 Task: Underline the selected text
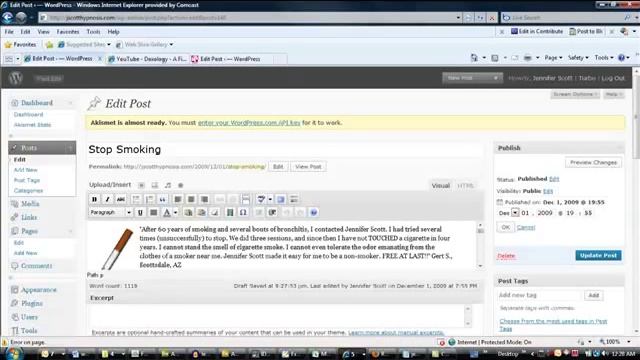click(x=140, y=212)
